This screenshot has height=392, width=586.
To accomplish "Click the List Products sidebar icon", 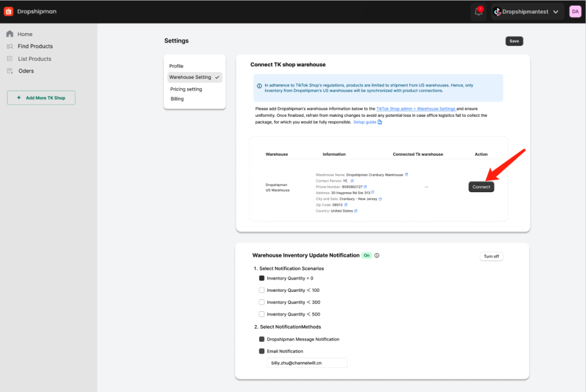I will pyautogui.click(x=10, y=59).
